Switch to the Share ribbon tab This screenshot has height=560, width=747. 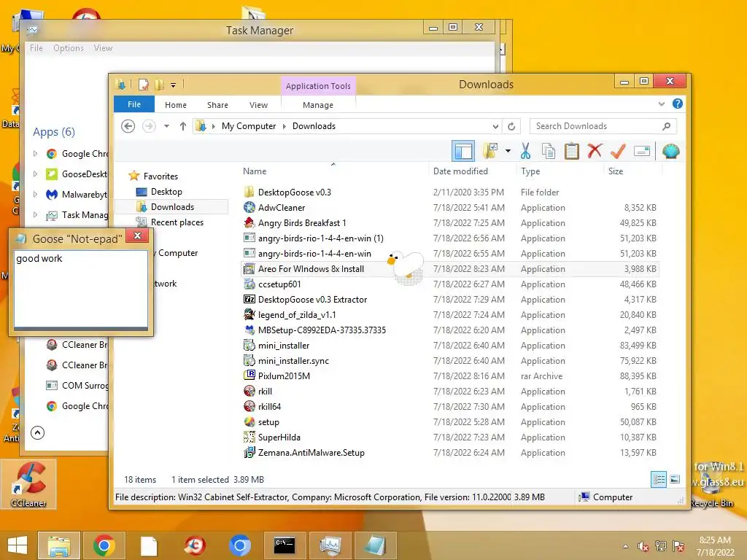217,105
